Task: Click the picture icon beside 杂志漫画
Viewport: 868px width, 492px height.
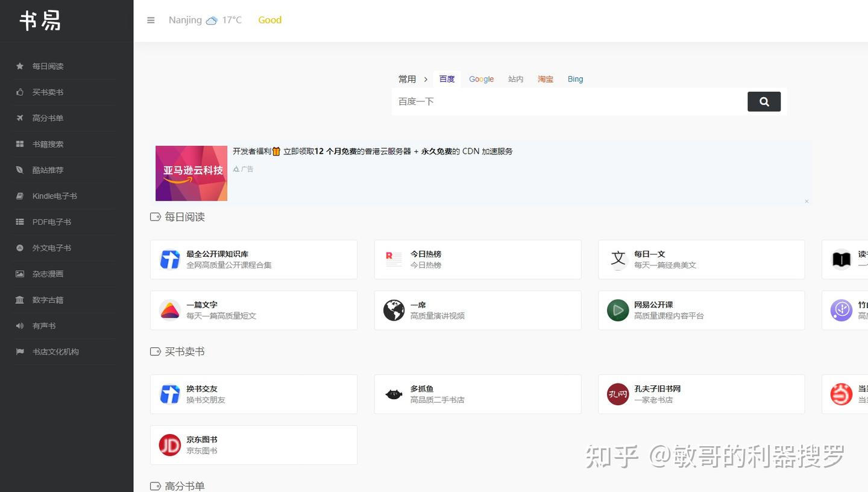Action: pyautogui.click(x=20, y=274)
